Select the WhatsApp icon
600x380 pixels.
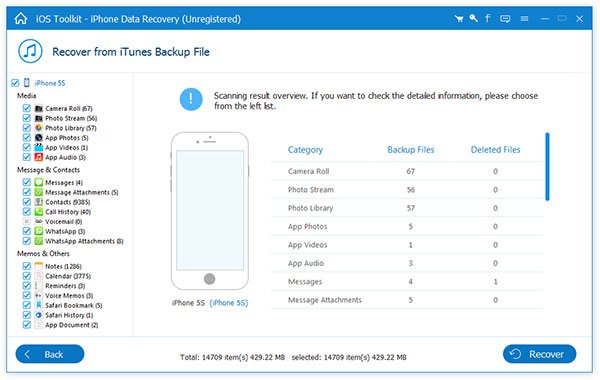pyautogui.click(x=39, y=231)
